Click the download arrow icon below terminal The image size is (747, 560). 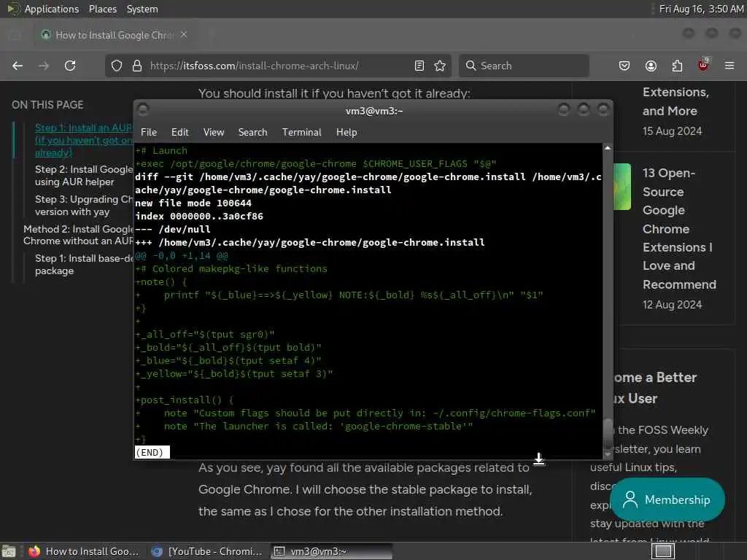tap(539, 459)
